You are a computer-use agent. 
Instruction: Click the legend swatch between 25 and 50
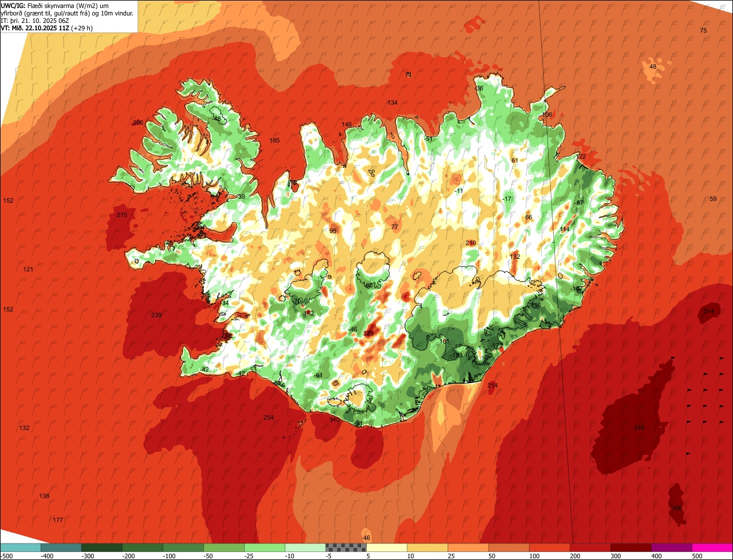click(468, 547)
